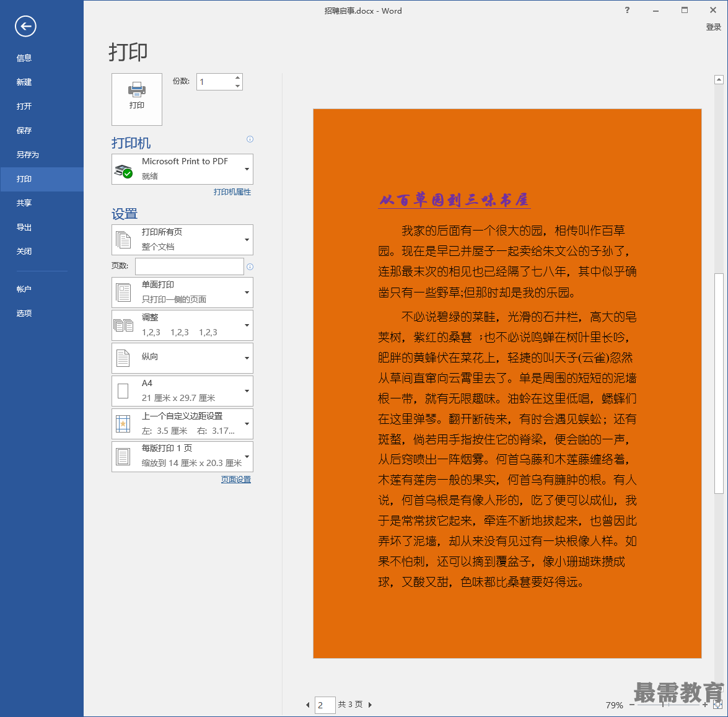This screenshot has height=717, width=728.
Task: Click the preview vertical scrollbar thumb
Action: click(719, 384)
